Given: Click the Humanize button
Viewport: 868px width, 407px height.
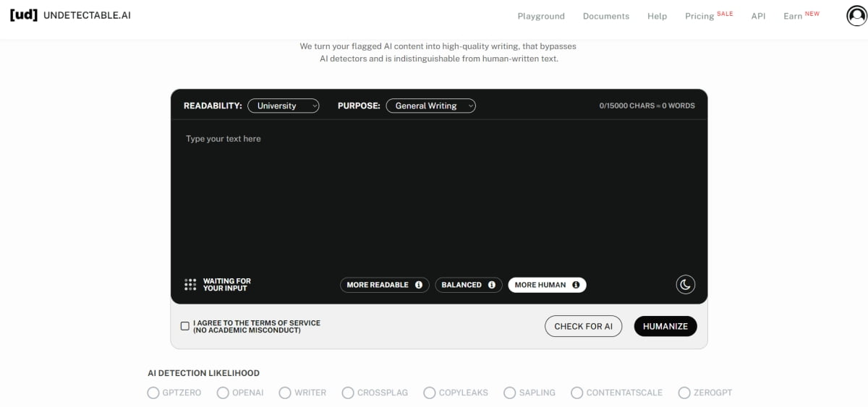Looking at the screenshot, I should pyautogui.click(x=665, y=326).
